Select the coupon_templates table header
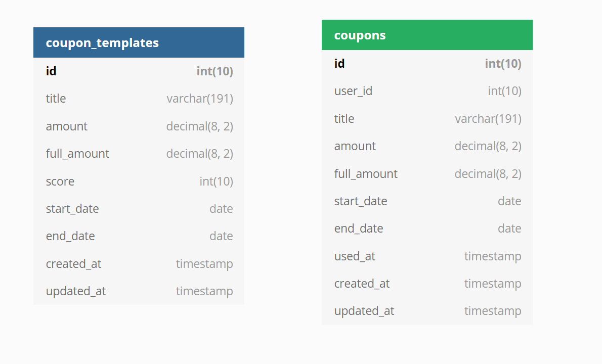 (139, 42)
